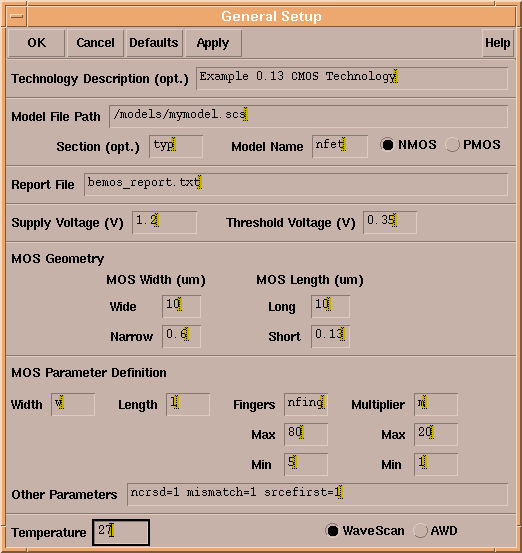
Task: Click the OK button
Action: tap(36, 43)
